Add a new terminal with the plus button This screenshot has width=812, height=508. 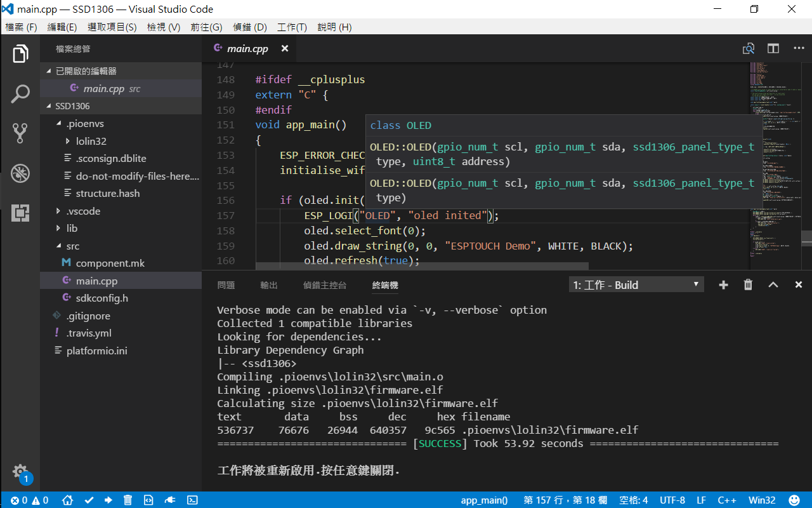coord(723,284)
